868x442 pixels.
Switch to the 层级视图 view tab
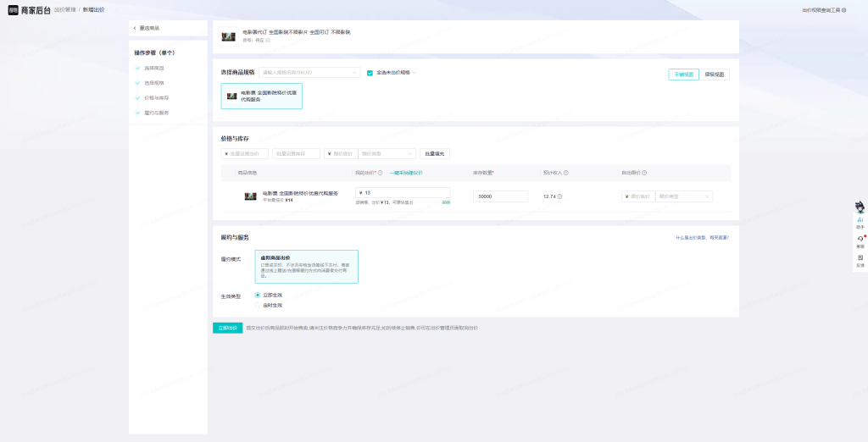(714, 75)
